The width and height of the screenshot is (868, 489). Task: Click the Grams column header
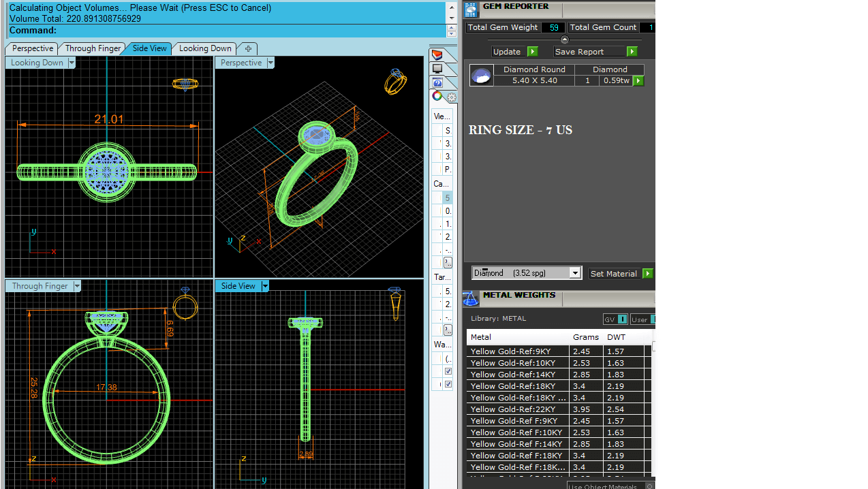coord(586,337)
